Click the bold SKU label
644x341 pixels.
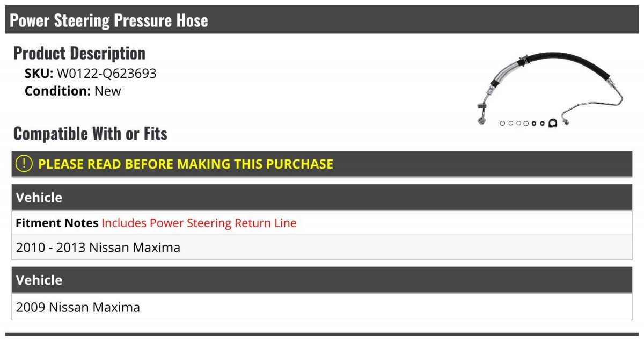tap(39, 74)
